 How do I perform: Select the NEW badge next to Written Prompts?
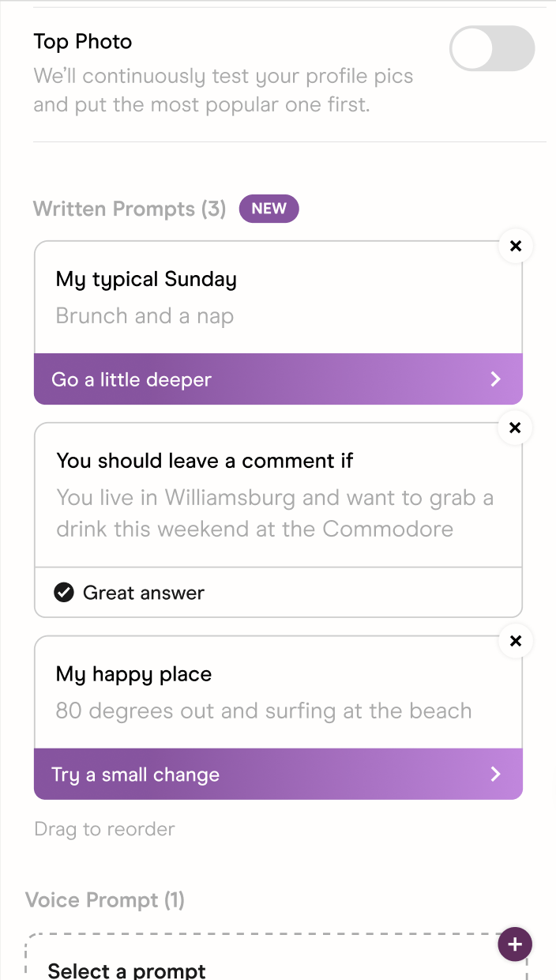point(269,209)
